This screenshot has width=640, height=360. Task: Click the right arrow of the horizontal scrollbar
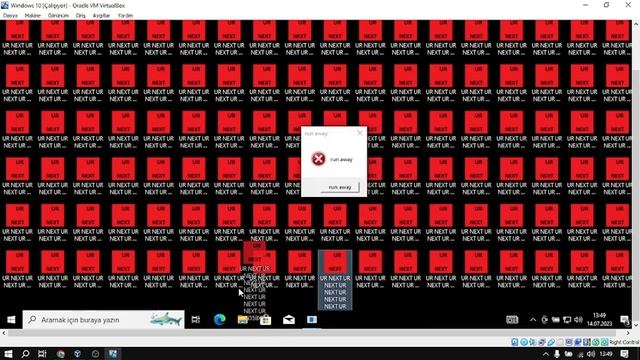(x=628, y=333)
